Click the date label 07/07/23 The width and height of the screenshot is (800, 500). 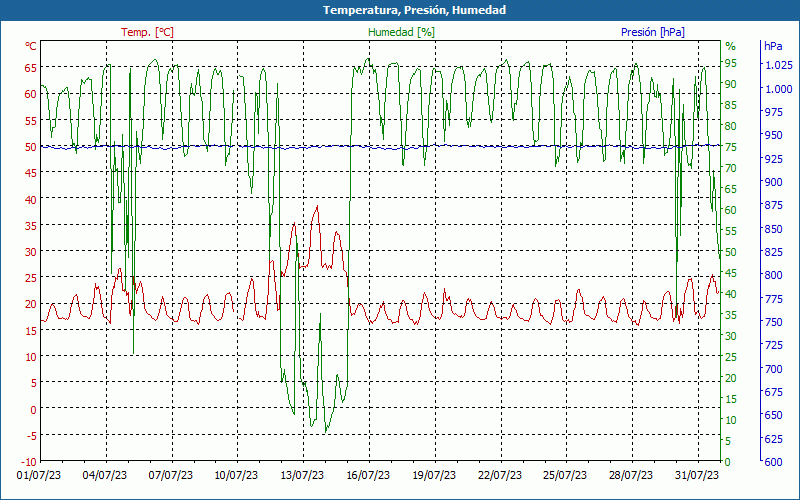pos(171,476)
